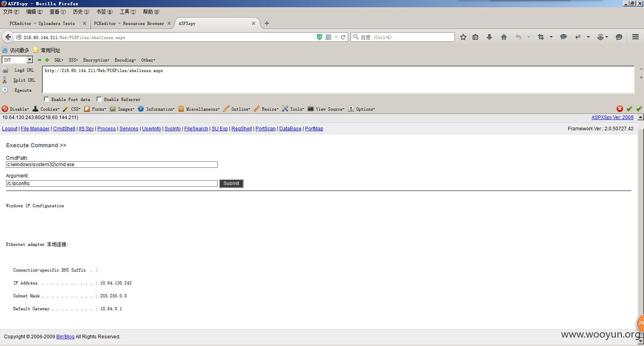The height and width of the screenshot is (346, 644).
Task: Expand the Encryption dropdown menu
Action: tap(96, 60)
